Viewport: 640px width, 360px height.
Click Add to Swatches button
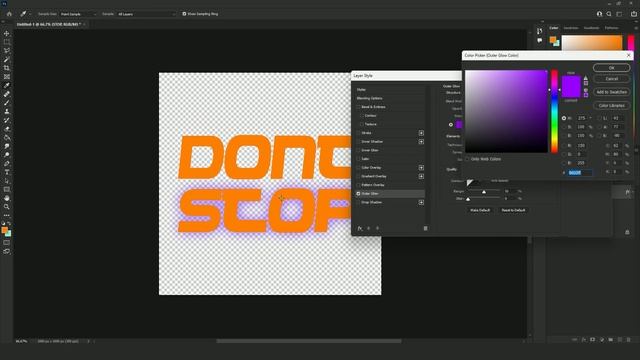coord(611,92)
